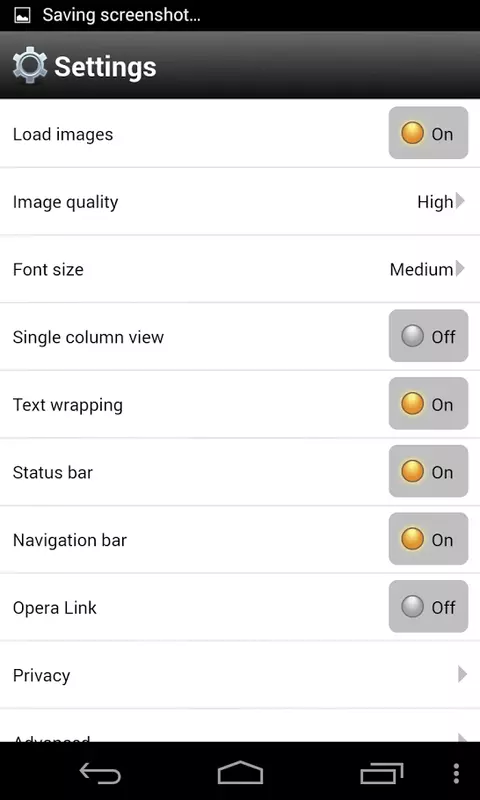480x800 pixels.
Task: Open the Privacy settings row
Action: [x=240, y=674]
